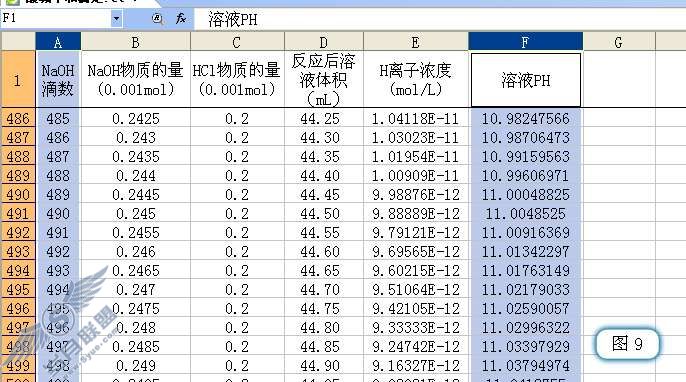This screenshot has height=382, width=686.
Task: Click header cell H离子浓度
Action: click(x=416, y=80)
